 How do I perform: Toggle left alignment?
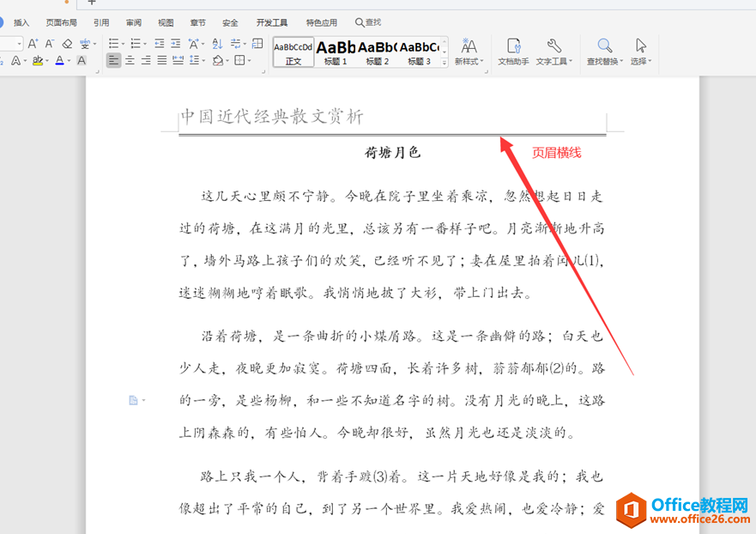tap(113, 60)
